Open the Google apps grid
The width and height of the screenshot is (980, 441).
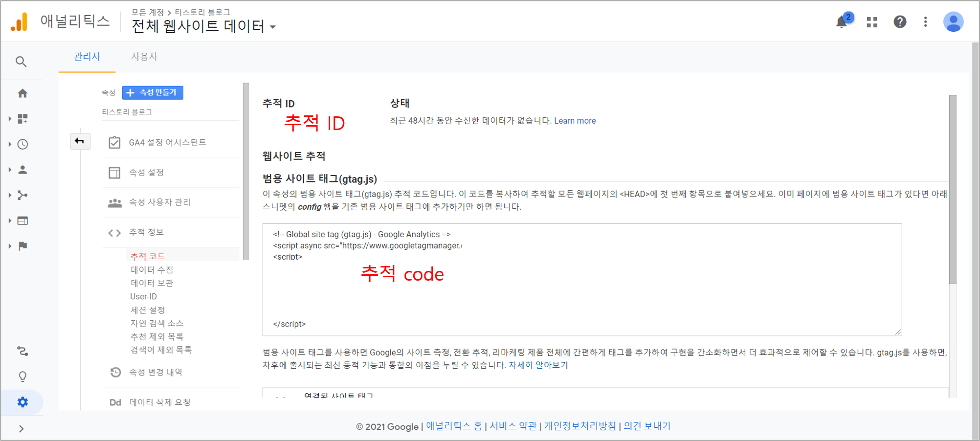pos(872,22)
